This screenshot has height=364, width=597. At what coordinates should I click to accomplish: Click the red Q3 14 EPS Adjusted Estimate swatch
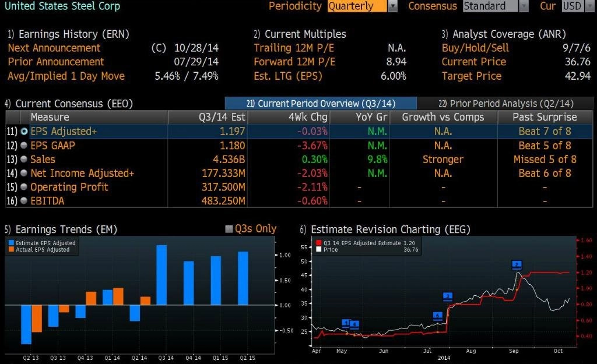point(319,243)
